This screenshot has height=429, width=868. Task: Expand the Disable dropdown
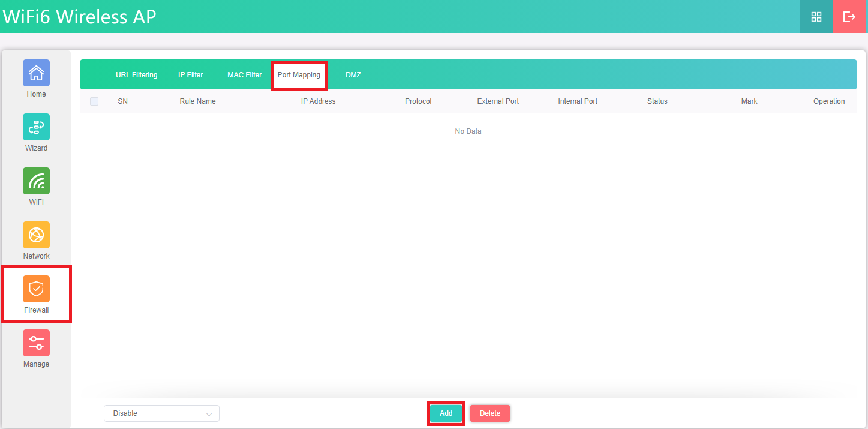pos(161,413)
